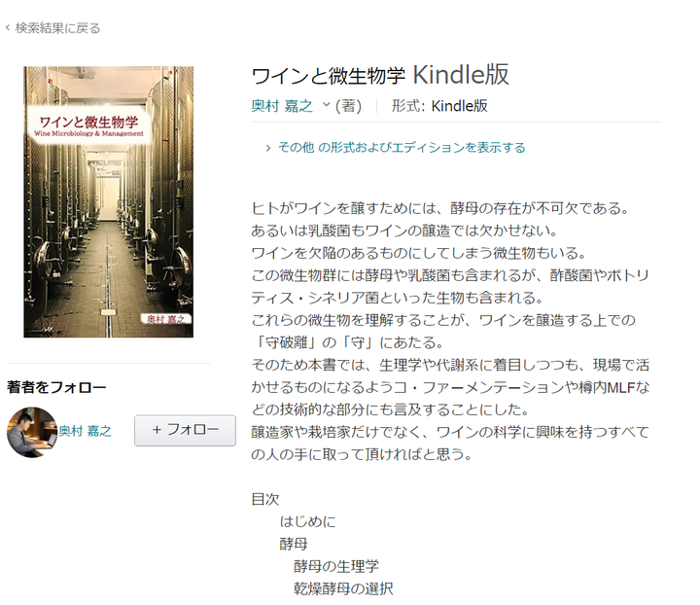Click the 目次 heading in the description
The width and height of the screenshot is (700, 605).
point(265,499)
